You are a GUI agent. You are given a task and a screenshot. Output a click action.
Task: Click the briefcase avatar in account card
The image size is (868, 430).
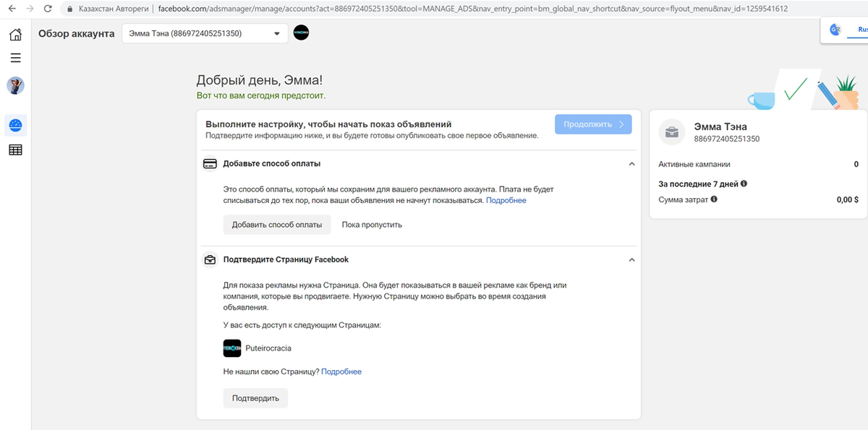pos(672,132)
